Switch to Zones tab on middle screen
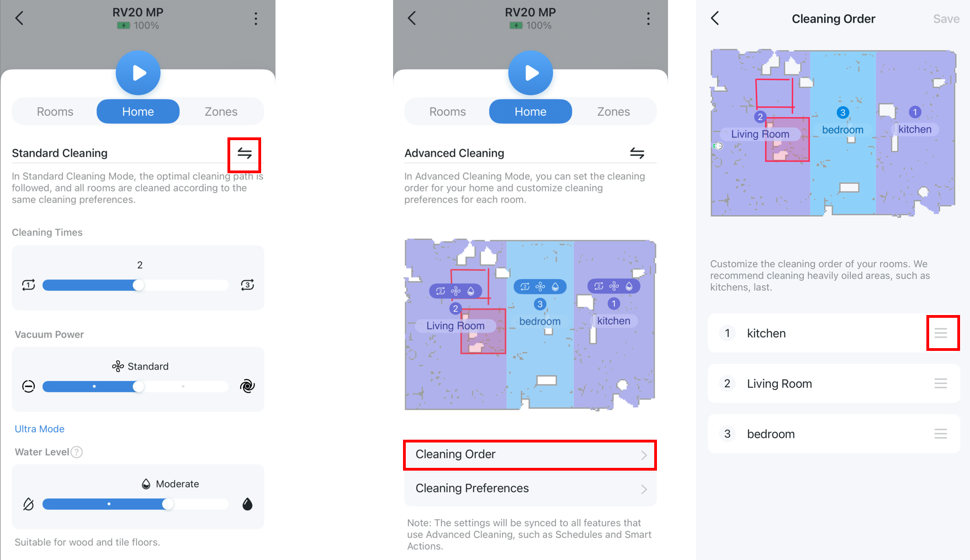This screenshot has height=560, width=970. click(x=613, y=111)
